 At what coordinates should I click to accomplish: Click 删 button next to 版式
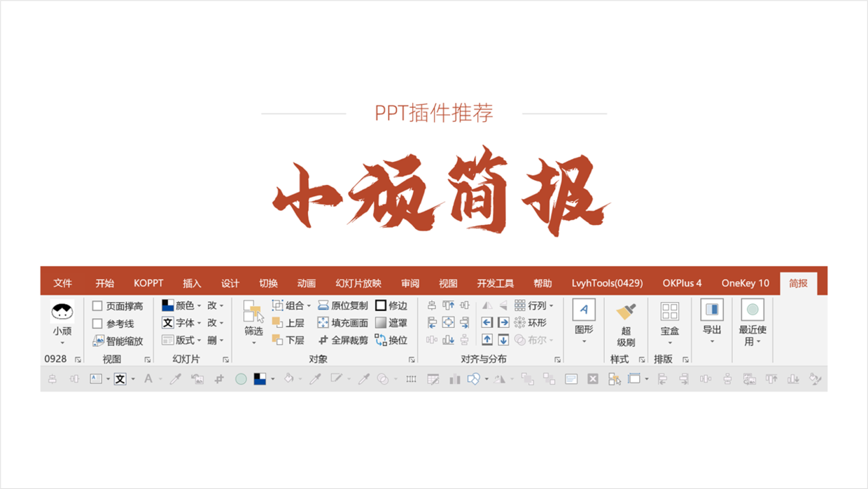coord(215,340)
